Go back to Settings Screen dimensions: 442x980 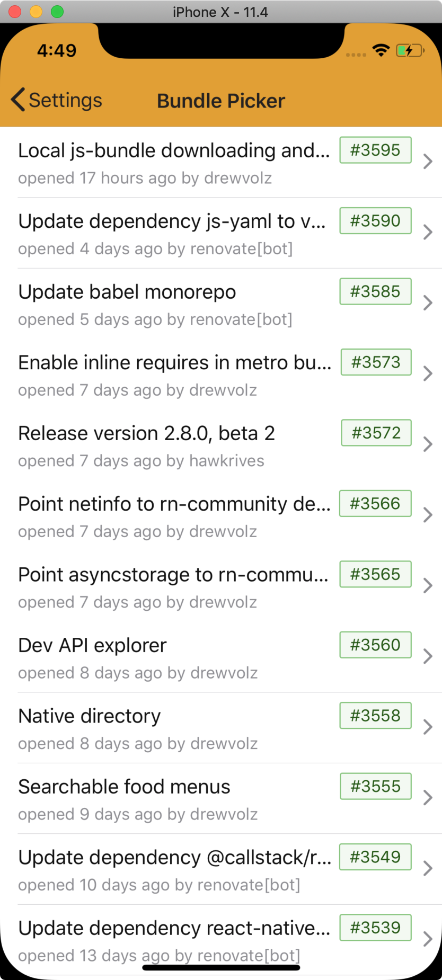(65, 100)
